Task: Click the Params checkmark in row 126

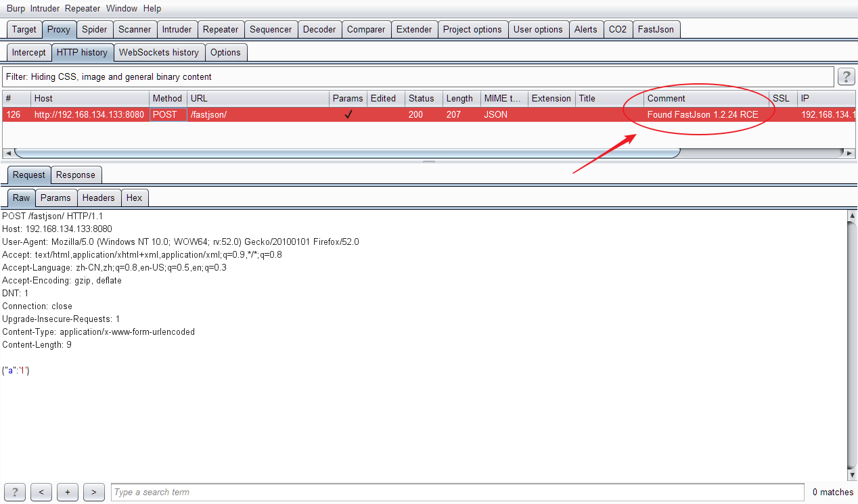Action: pos(348,114)
